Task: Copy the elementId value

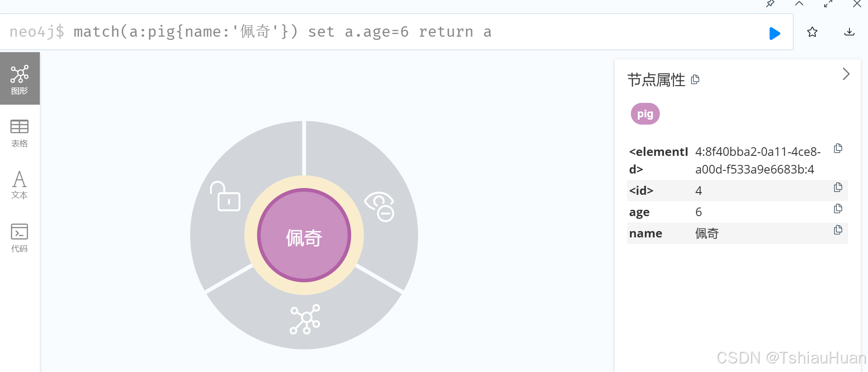Action: pyautogui.click(x=838, y=149)
